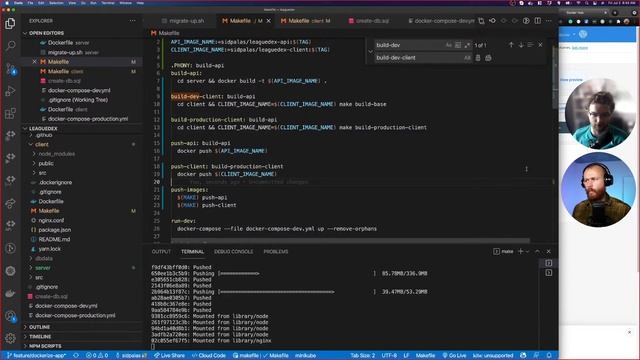Image resolution: width=640 pixels, height=360 pixels.
Task: Click the Replace All icon
Action: pyautogui.click(x=488, y=58)
